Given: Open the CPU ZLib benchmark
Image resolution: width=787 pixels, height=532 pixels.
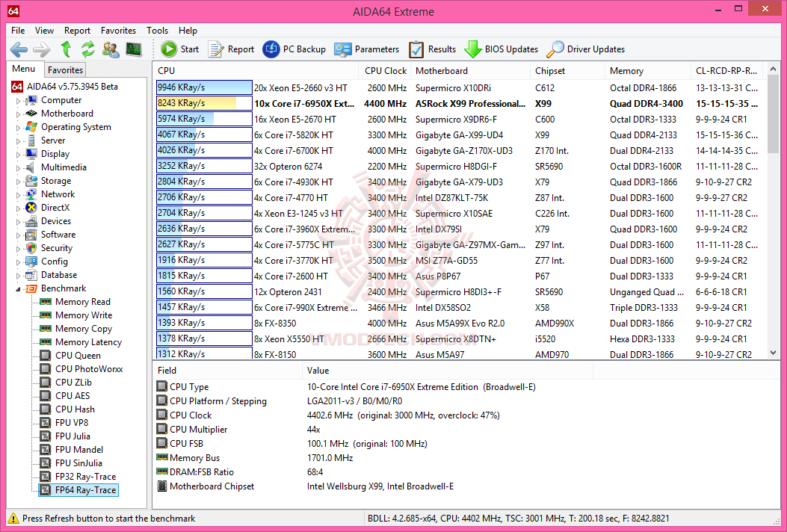Looking at the screenshot, I should point(73,383).
